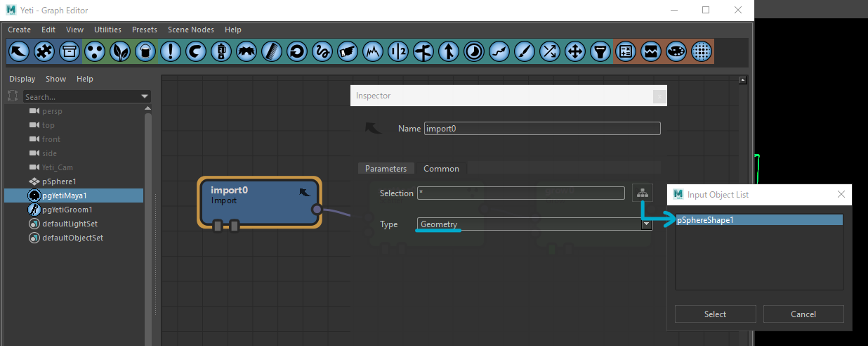Click the leaf Grow node icon

(120, 51)
